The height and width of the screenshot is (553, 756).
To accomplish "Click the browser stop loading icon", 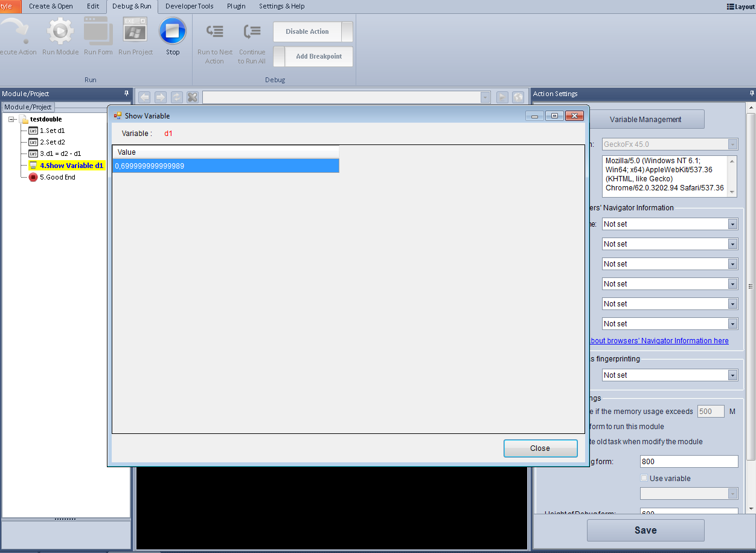I will [x=193, y=97].
